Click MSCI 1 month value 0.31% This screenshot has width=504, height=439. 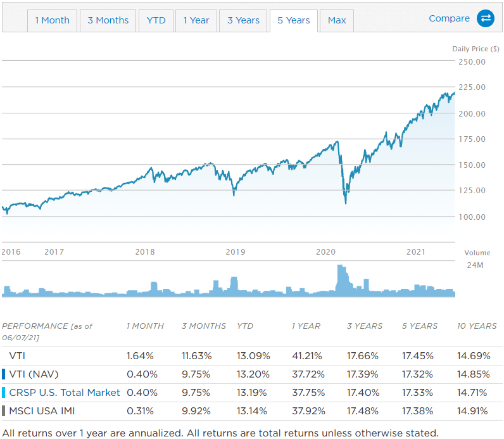coord(140,411)
